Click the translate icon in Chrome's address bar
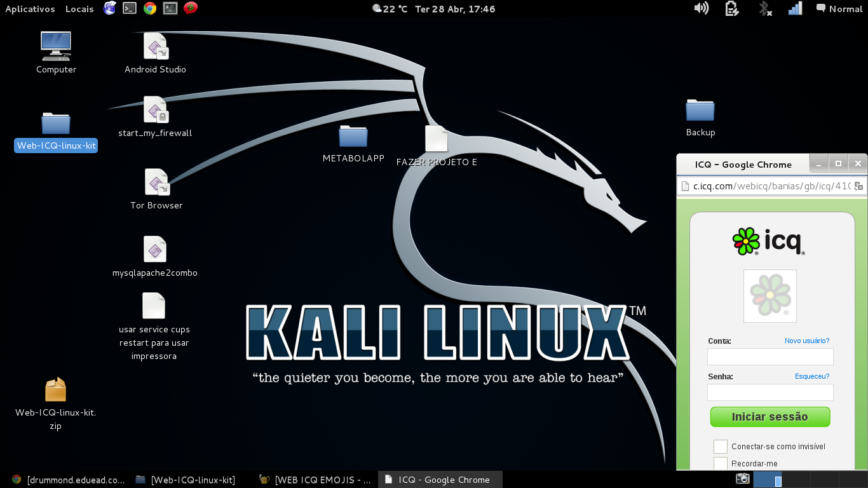 (x=859, y=186)
